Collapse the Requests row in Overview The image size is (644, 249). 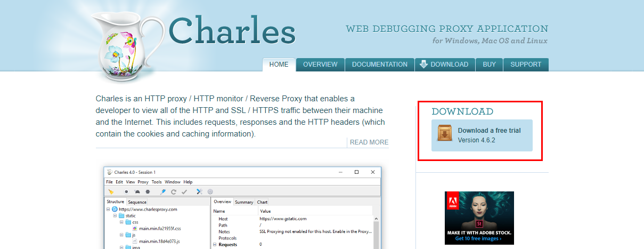click(215, 245)
